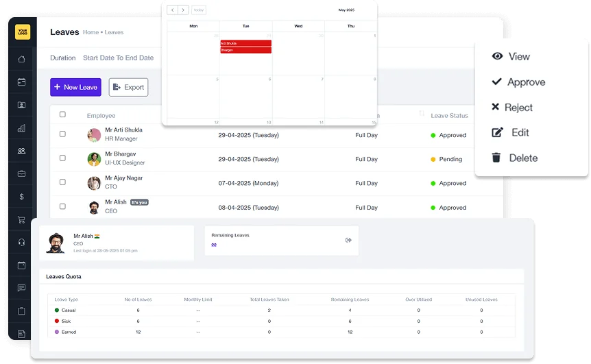The height and width of the screenshot is (364, 591).
Task: Click the logout icon beside Remaining Leaves
Action: (348, 240)
